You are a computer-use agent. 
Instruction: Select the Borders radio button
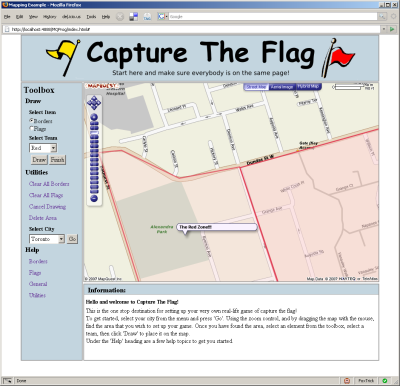pos(31,120)
